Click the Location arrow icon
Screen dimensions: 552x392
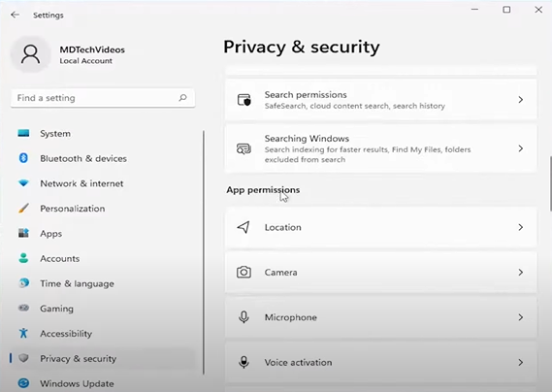244,227
